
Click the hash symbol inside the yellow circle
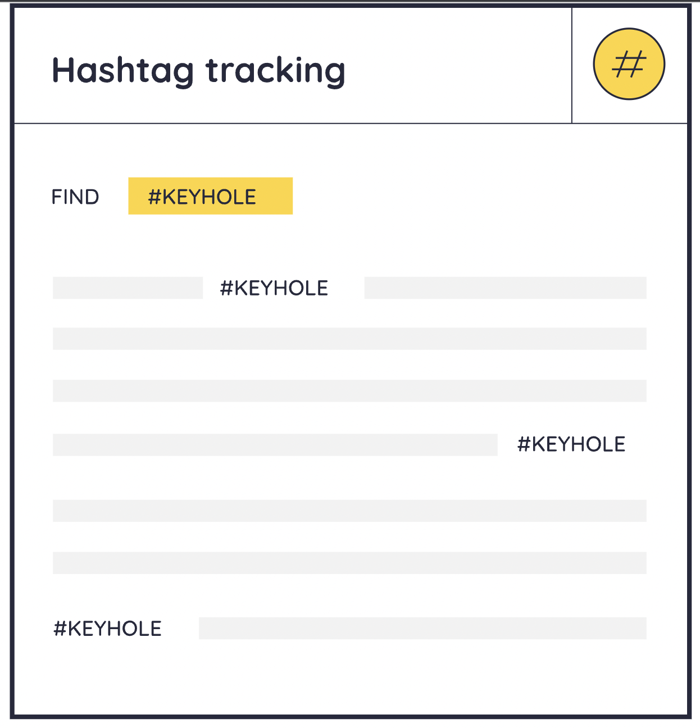tap(629, 64)
